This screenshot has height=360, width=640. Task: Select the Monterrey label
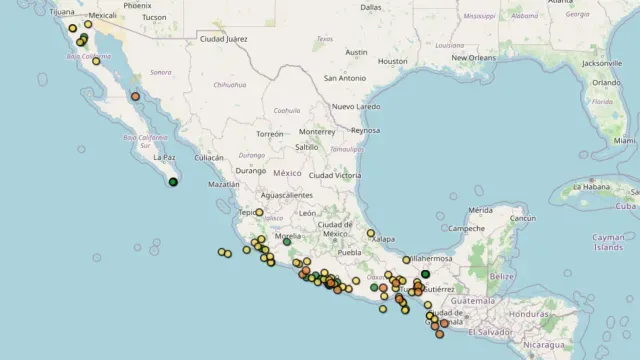coord(317,132)
